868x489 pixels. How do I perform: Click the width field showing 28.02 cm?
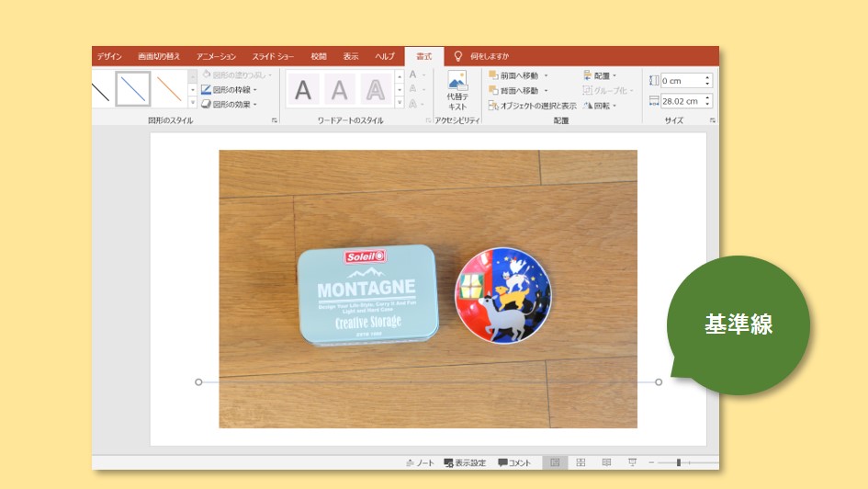point(681,101)
